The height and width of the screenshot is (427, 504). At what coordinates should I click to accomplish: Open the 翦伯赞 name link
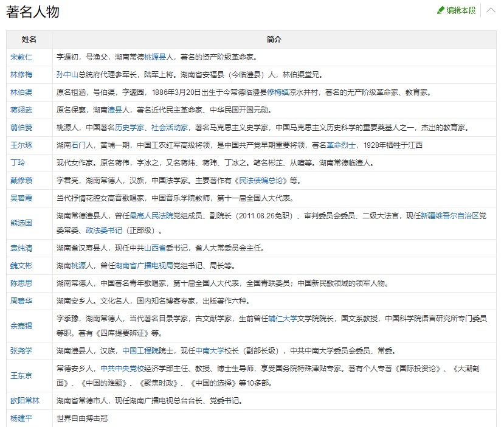21,128
